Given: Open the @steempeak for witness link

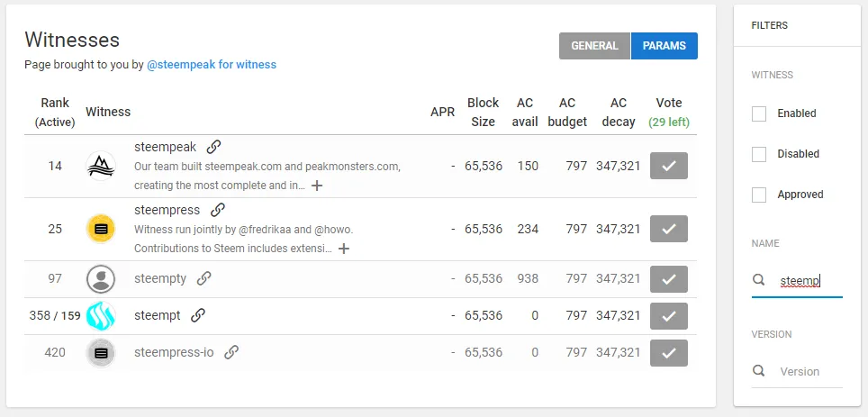Looking at the screenshot, I should tap(212, 65).
